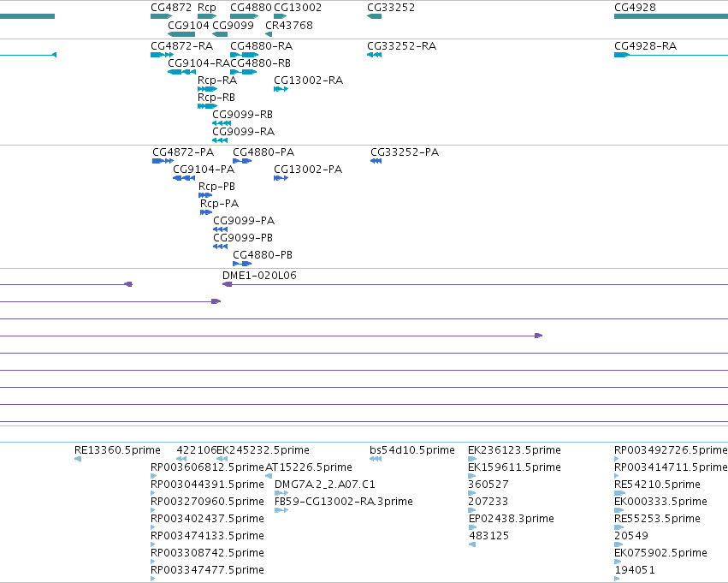Click the CG9099-RB transcript glyph
Screen dimensions: 728x583
point(222,123)
